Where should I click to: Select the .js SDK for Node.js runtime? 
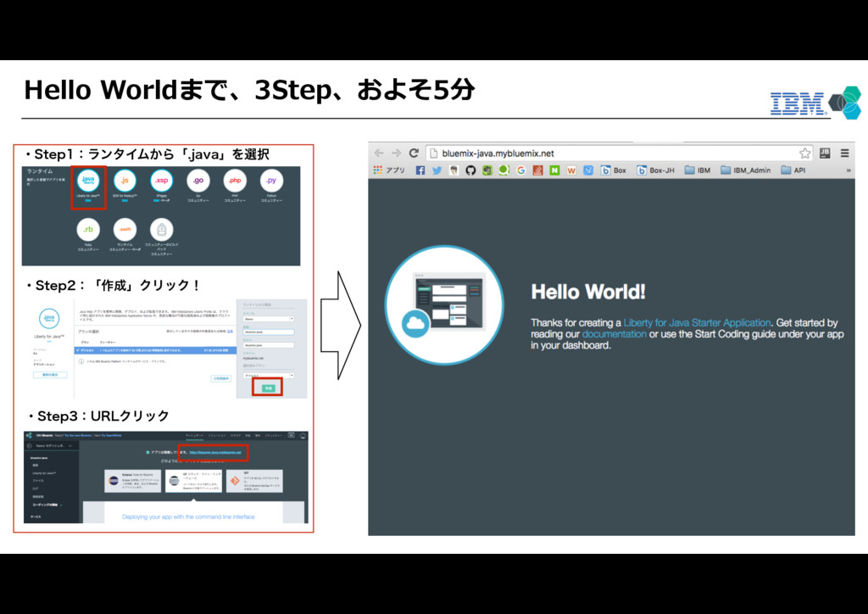pos(125,181)
